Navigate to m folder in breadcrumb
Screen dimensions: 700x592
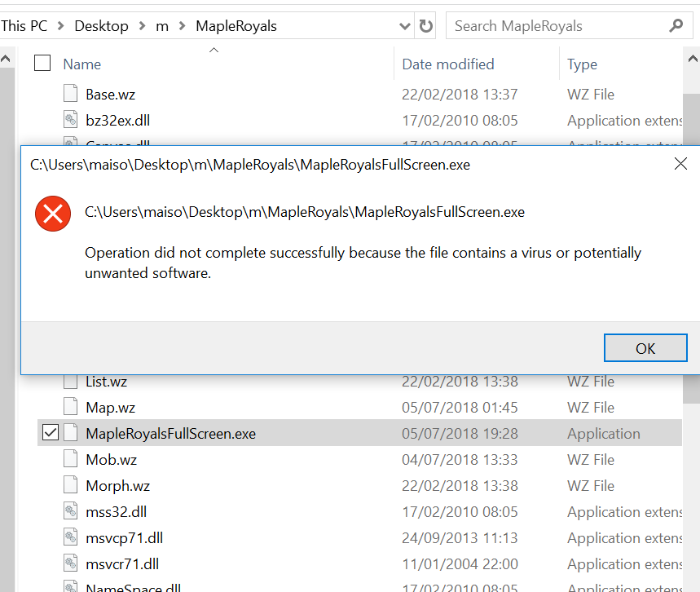[x=162, y=26]
